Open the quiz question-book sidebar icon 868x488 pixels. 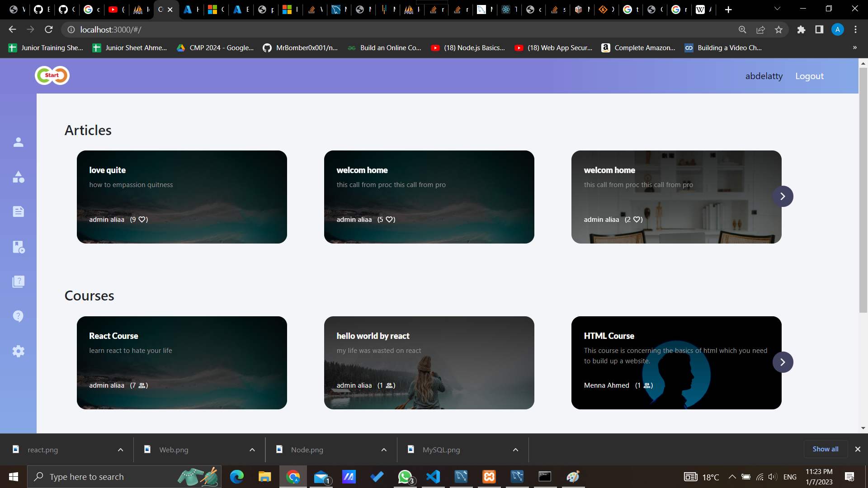(x=18, y=282)
